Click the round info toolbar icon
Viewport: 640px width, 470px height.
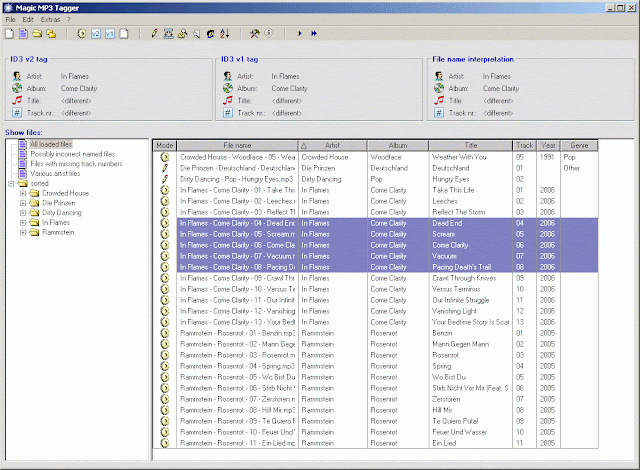pyautogui.click(x=269, y=33)
